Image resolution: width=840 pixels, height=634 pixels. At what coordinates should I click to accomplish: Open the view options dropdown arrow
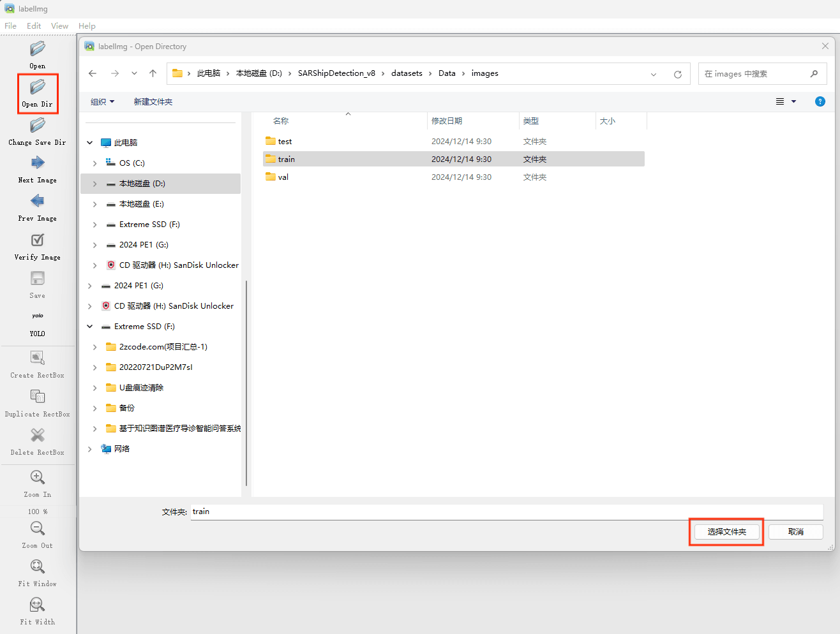tap(794, 101)
